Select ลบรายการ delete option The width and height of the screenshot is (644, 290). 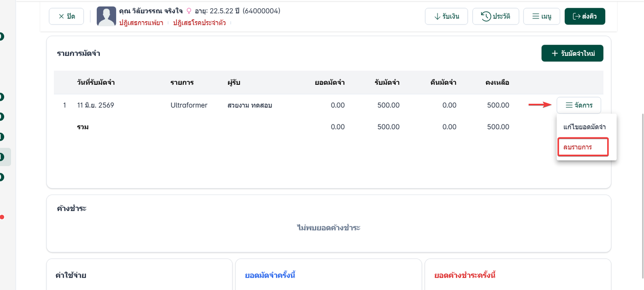[583, 147]
